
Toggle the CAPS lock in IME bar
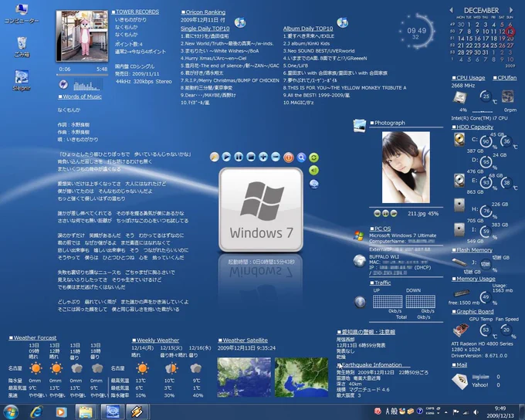(430, 408)
